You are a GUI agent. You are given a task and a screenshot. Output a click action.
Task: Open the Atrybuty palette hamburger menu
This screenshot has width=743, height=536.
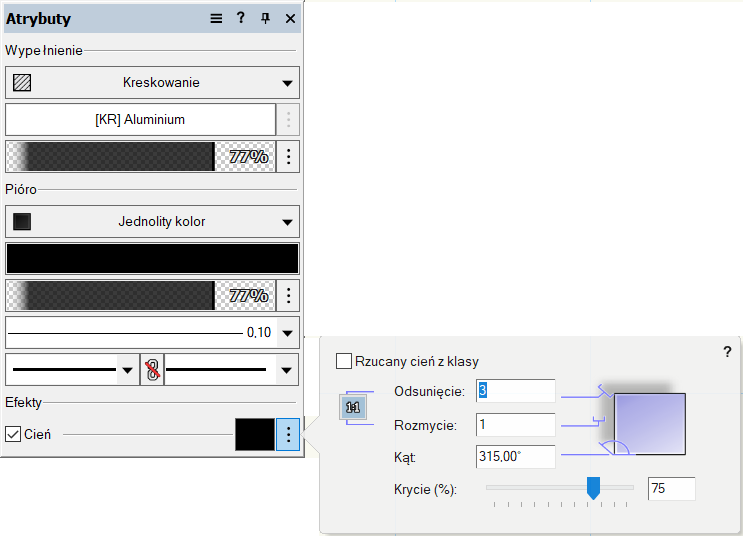point(216,19)
